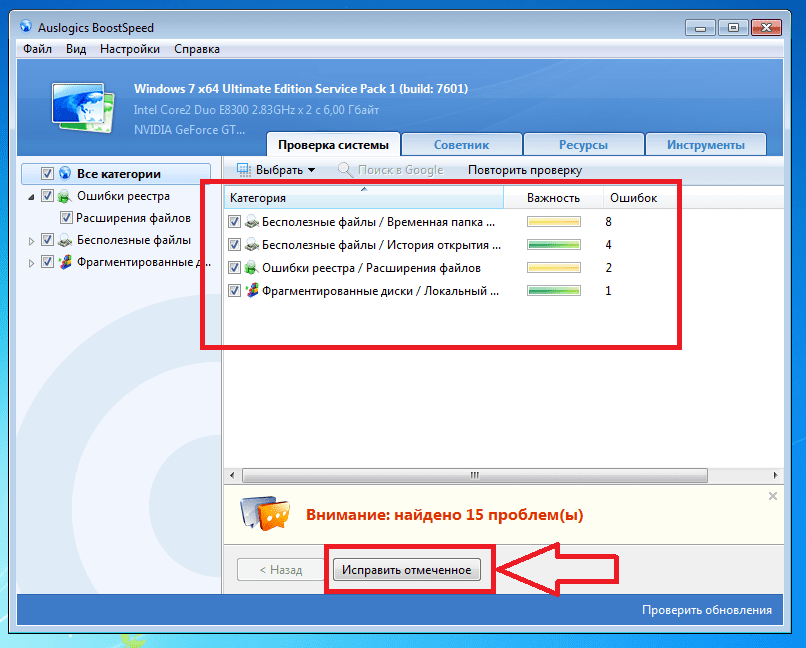Image resolution: width=806 pixels, height=648 pixels.
Task: Sort the list by the Категория column
Action: [x=363, y=198]
